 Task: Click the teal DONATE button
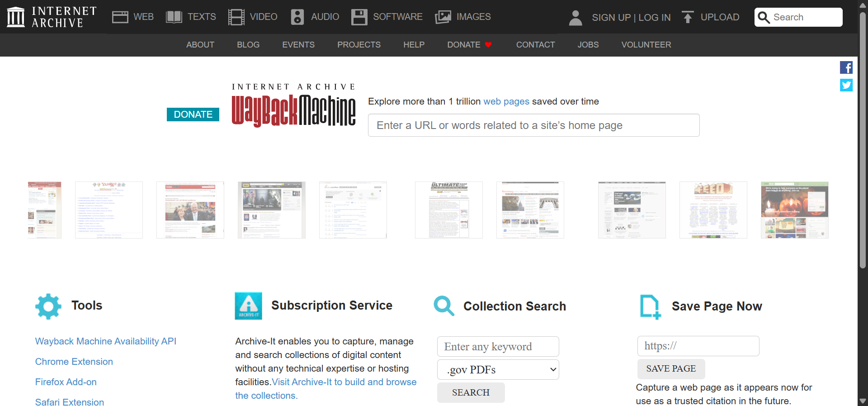click(193, 115)
